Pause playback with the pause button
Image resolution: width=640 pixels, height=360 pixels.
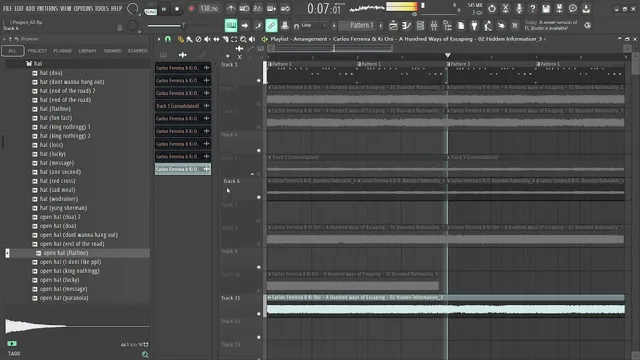tap(164, 9)
